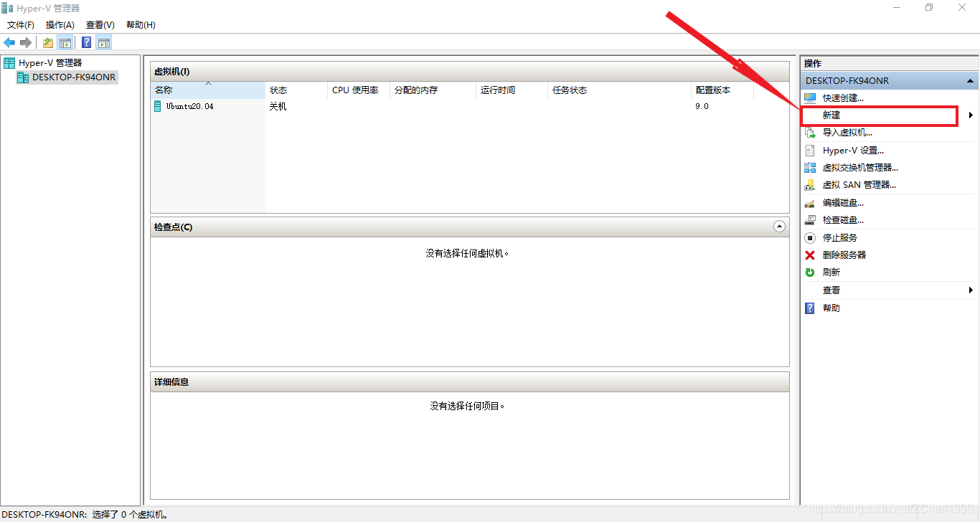The image size is (980, 522).
Task: Open the 查看 submenu in Actions pane
Action: (831, 290)
